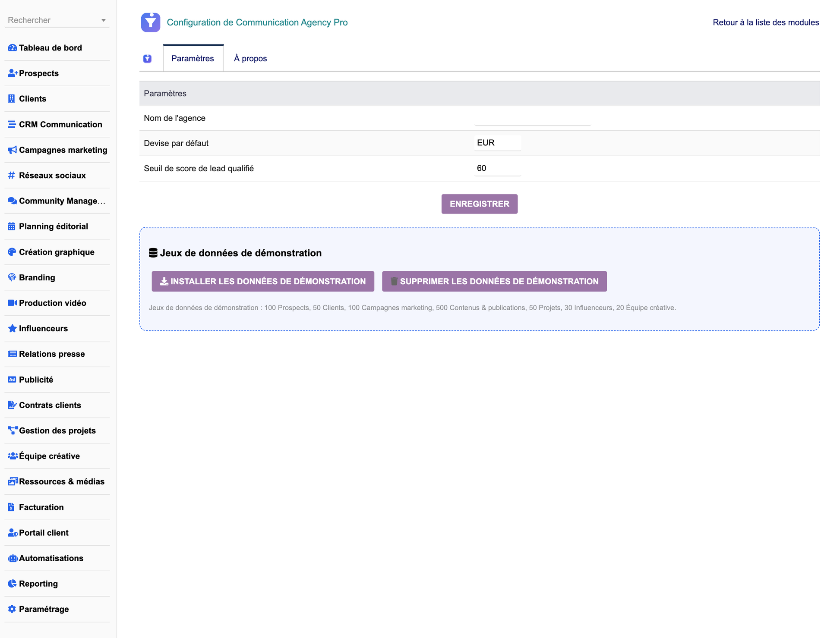Viewport: 840px width, 638px height.
Task: Click the Planning éditorial calendar icon
Action: tap(12, 226)
